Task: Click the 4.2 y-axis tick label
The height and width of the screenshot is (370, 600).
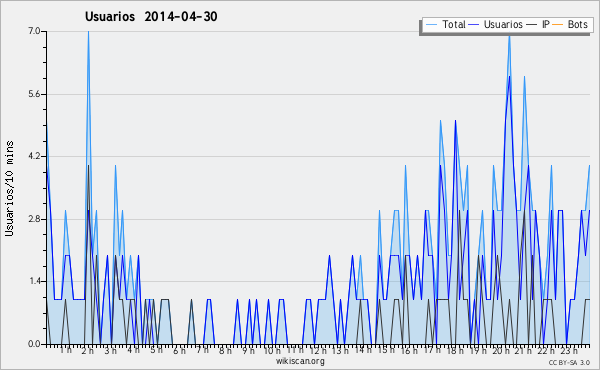Action: [34, 156]
